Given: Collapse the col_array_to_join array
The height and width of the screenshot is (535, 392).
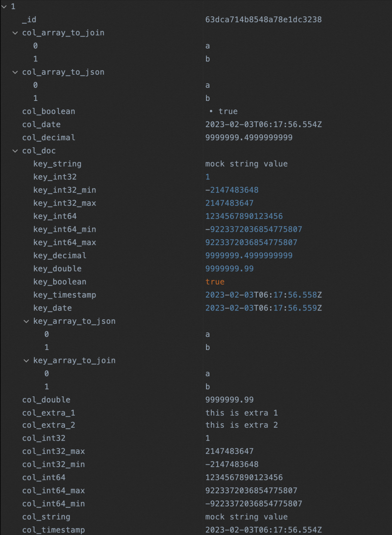Looking at the screenshot, I should [x=15, y=33].
